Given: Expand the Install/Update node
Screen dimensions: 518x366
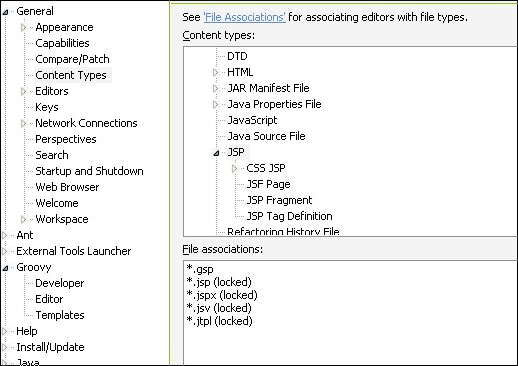Looking at the screenshot, I should pyautogui.click(x=5, y=347).
